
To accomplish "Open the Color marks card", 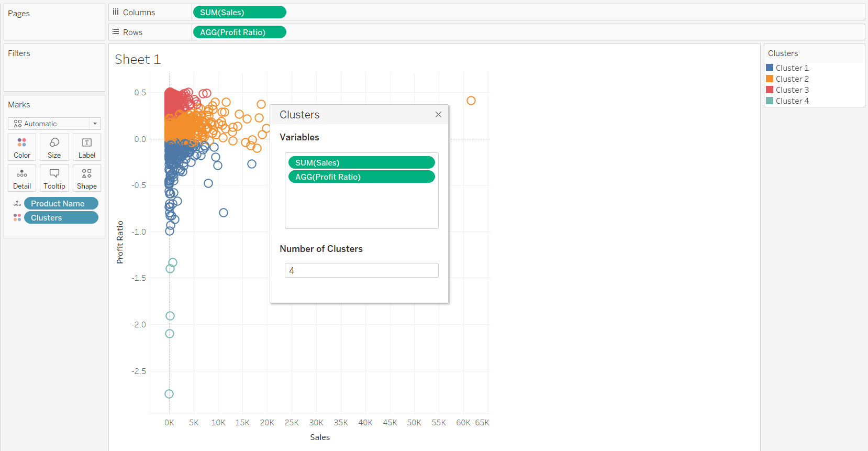I will [x=22, y=147].
